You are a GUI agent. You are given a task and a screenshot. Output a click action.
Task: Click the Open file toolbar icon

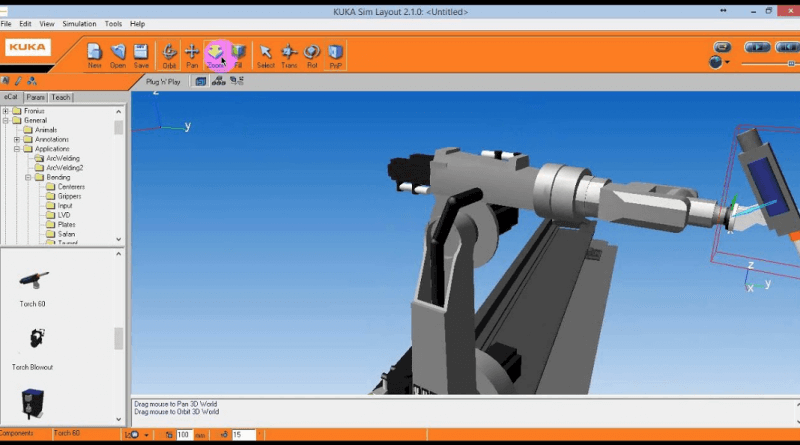click(118, 53)
